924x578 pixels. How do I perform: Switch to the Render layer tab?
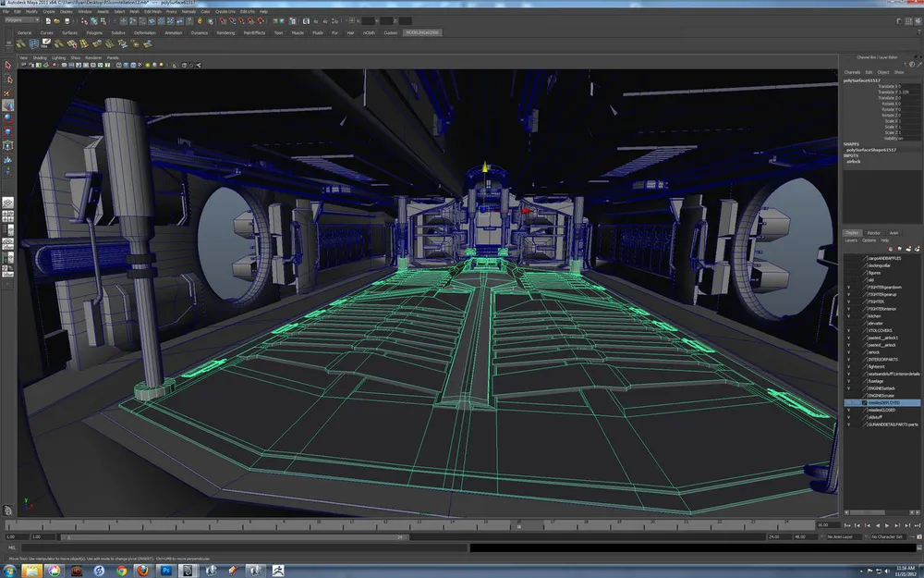(873, 233)
